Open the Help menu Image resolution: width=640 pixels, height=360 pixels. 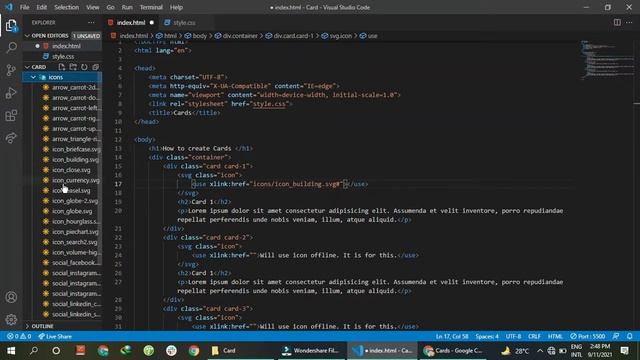(x=176, y=7)
